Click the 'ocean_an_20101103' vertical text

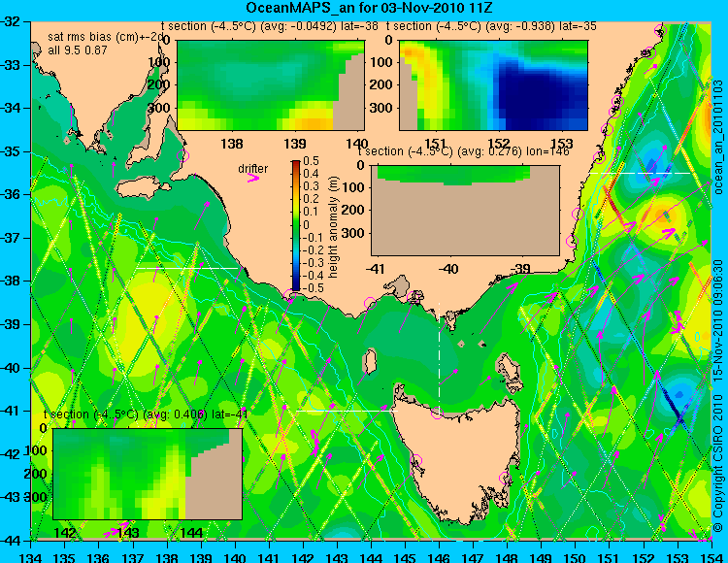point(718,137)
